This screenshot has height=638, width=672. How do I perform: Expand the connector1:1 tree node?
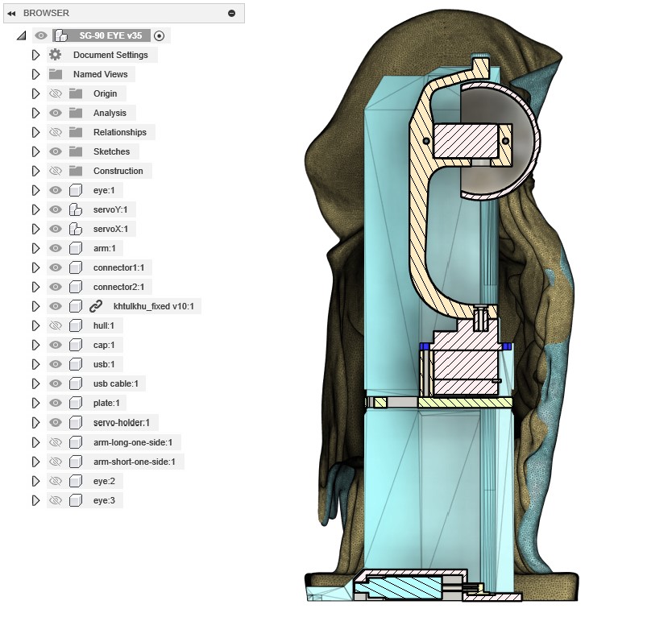pos(35,267)
